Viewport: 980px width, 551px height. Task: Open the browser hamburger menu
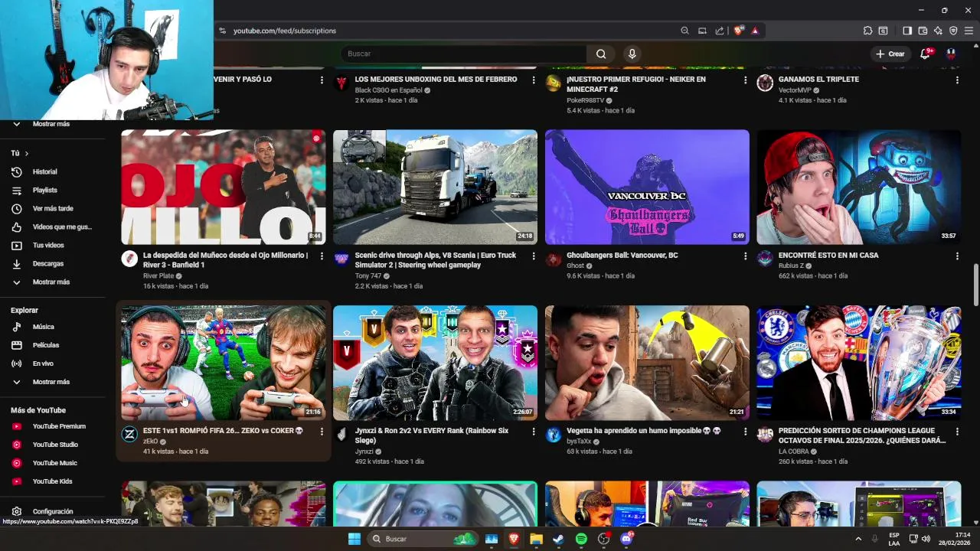(969, 31)
